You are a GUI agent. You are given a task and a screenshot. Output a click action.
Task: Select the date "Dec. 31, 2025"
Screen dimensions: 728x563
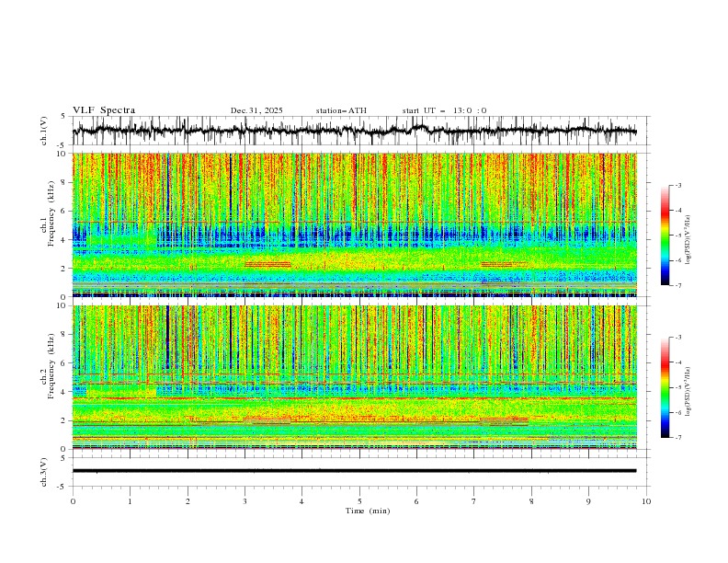coord(256,110)
